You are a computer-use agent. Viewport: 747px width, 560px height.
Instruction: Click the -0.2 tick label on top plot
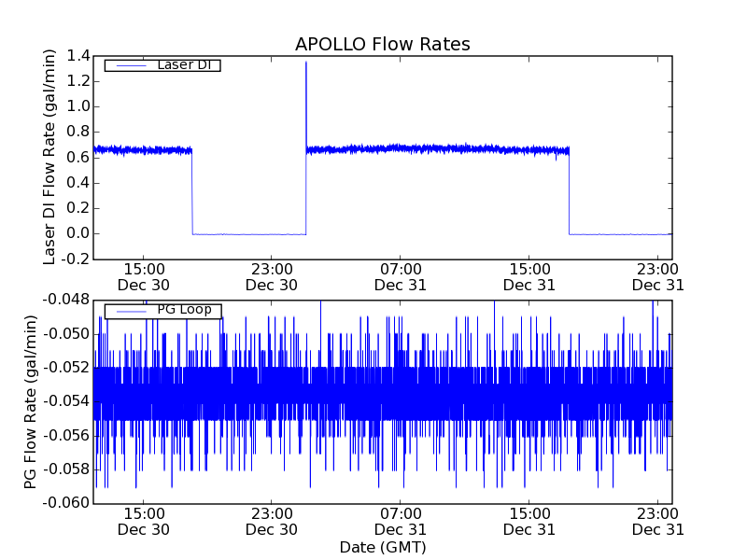click(x=76, y=259)
